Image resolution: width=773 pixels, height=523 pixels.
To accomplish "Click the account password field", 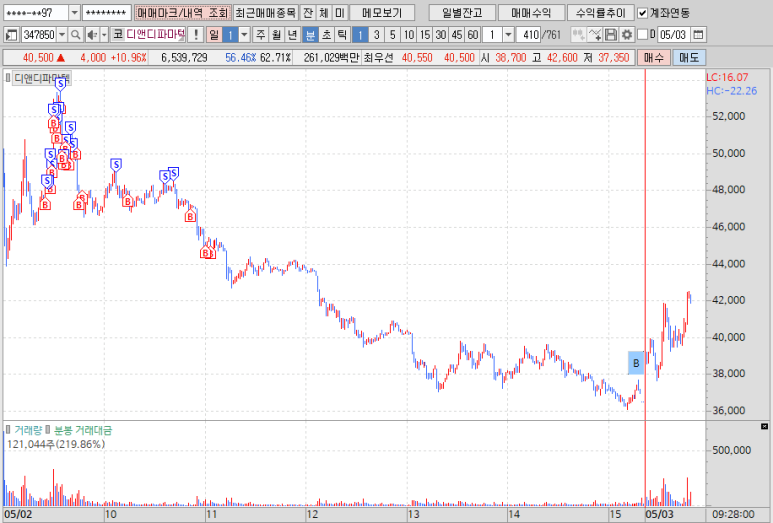I will pos(107,13).
